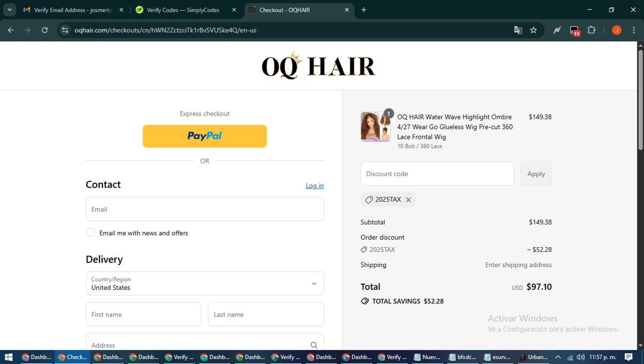644x364 pixels.
Task: Open the orange J profile avatar
Action: 617,30
